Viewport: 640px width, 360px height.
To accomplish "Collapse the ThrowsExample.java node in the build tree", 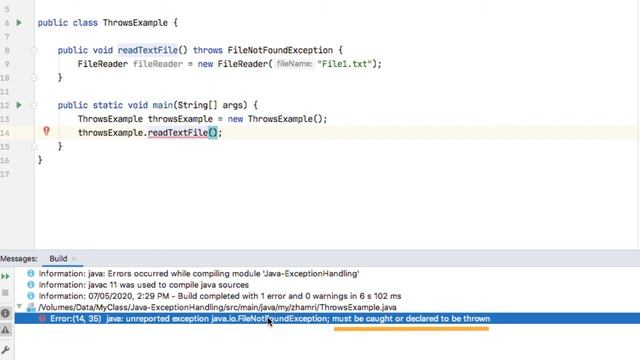I will point(19,307).
